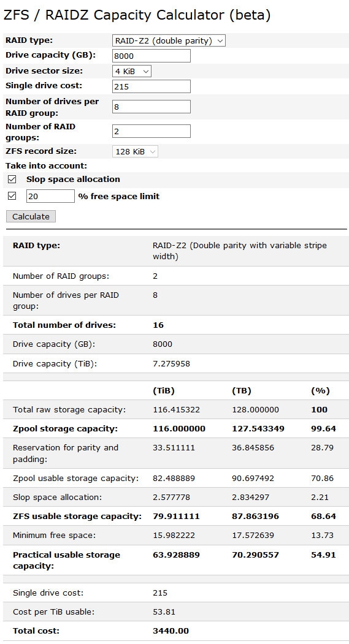Screen dimensions: 349x644
Task: Click the Practical usable storage capacity TiB value
Action: point(177,555)
